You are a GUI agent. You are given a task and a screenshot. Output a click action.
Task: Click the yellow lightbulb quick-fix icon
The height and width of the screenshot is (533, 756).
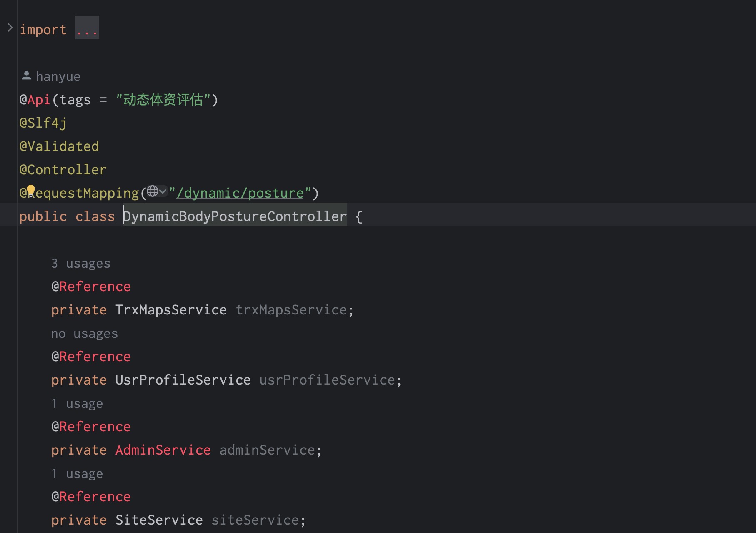(31, 190)
